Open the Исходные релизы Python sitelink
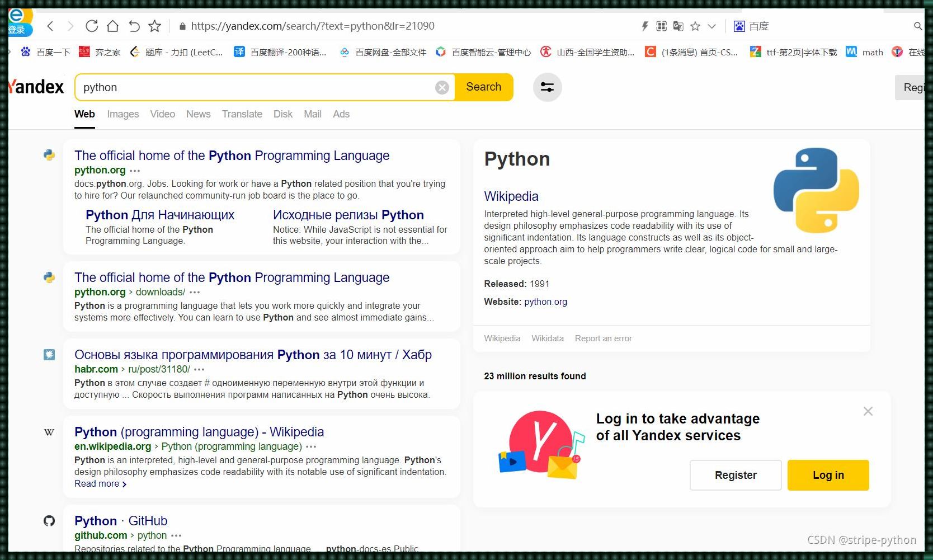Image resolution: width=933 pixels, height=560 pixels. (348, 215)
